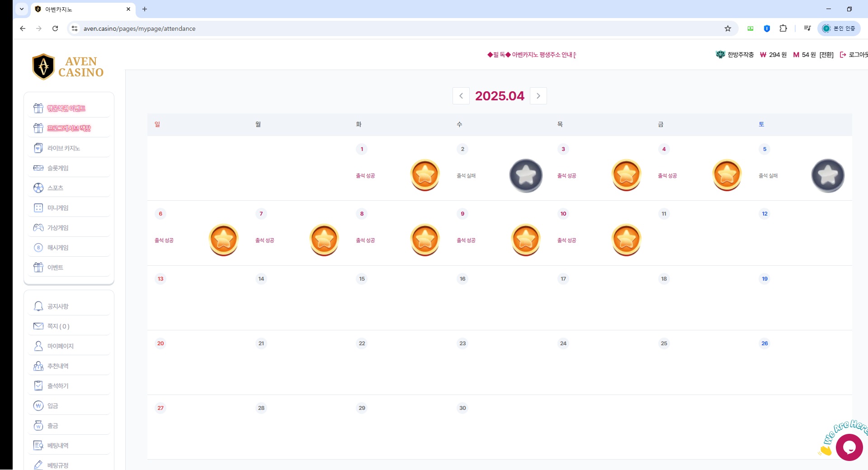Open a new browser tab
Viewport: 868px width, 470px height.
coord(145,9)
